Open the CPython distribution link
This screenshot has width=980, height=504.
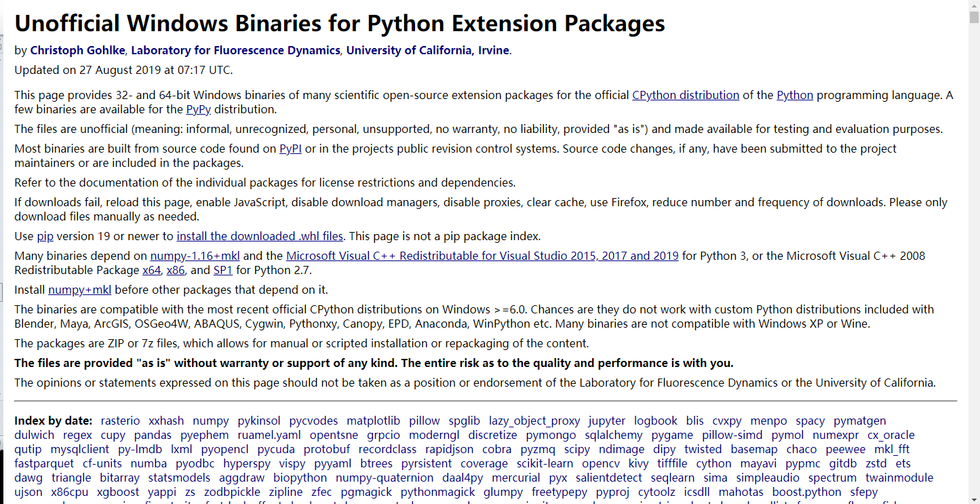point(686,95)
